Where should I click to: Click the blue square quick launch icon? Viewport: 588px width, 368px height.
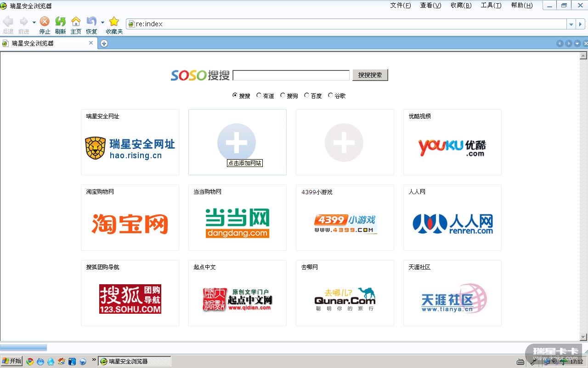click(x=72, y=362)
